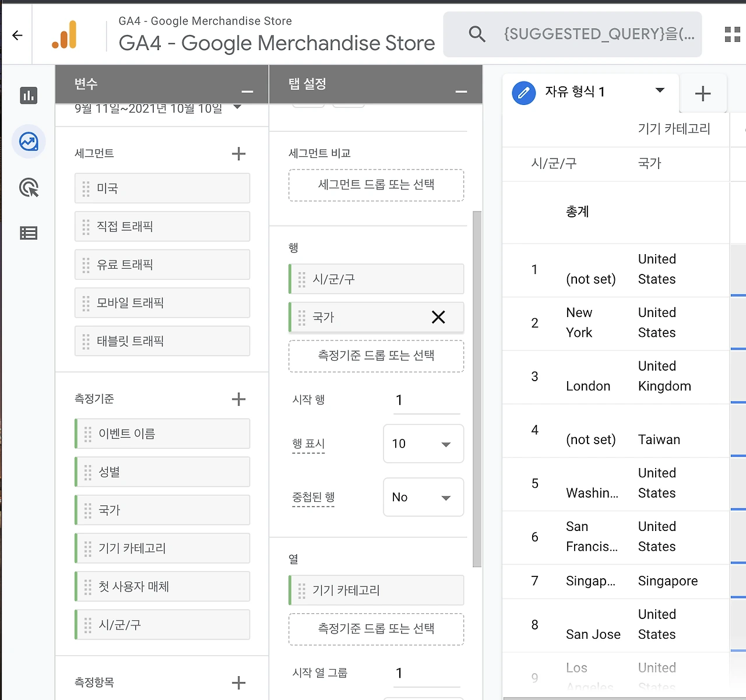Open the Reports bar chart sidebar icon
This screenshot has height=700, width=746.
click(29, 96)
